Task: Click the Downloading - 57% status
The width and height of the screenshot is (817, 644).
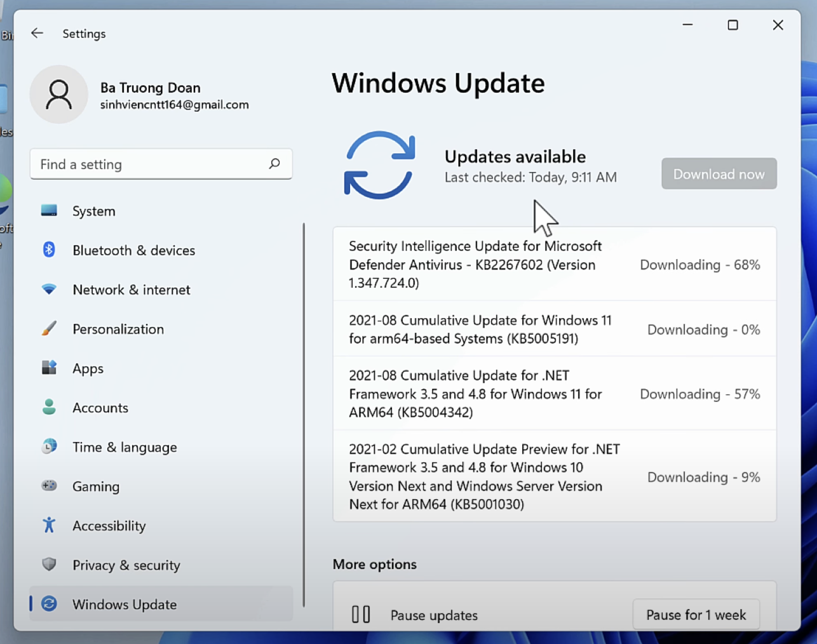Action: point(699,394)
